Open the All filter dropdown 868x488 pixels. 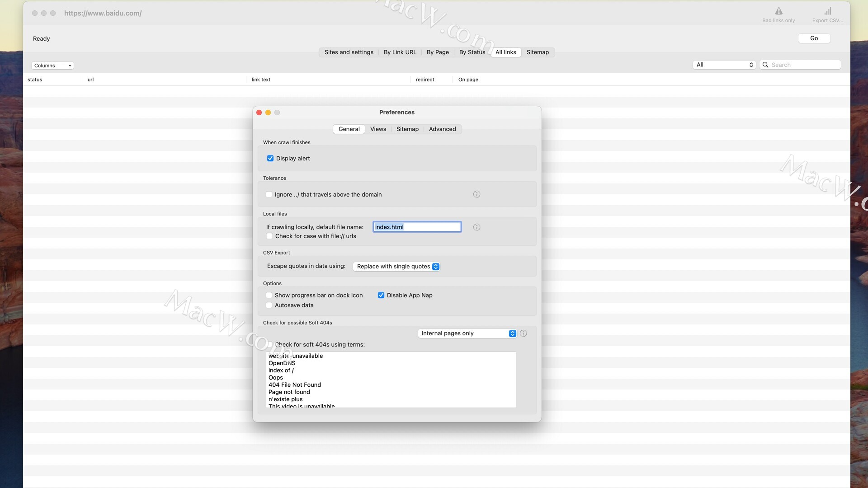coord(724,65)
